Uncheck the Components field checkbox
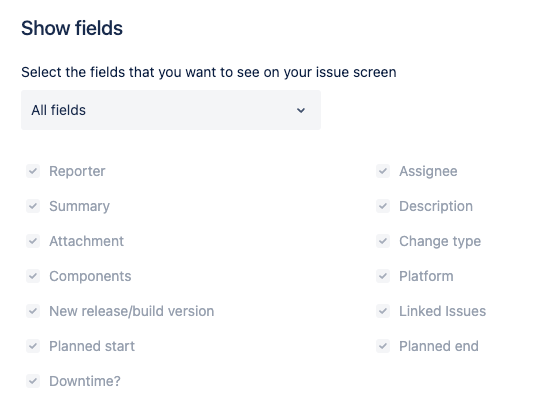Image resolution: width=549 pixels, height=411 pixels. (x=33, y=276)
